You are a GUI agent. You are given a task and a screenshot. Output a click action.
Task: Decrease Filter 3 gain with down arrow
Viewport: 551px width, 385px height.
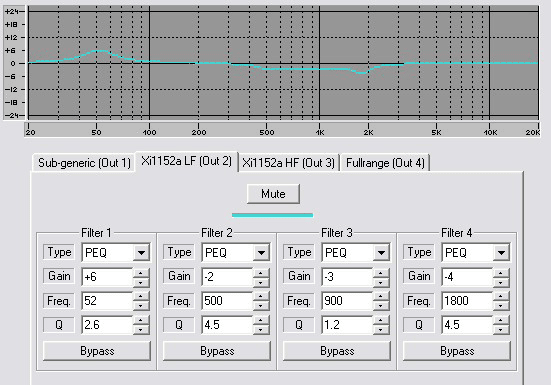point(381,282)
